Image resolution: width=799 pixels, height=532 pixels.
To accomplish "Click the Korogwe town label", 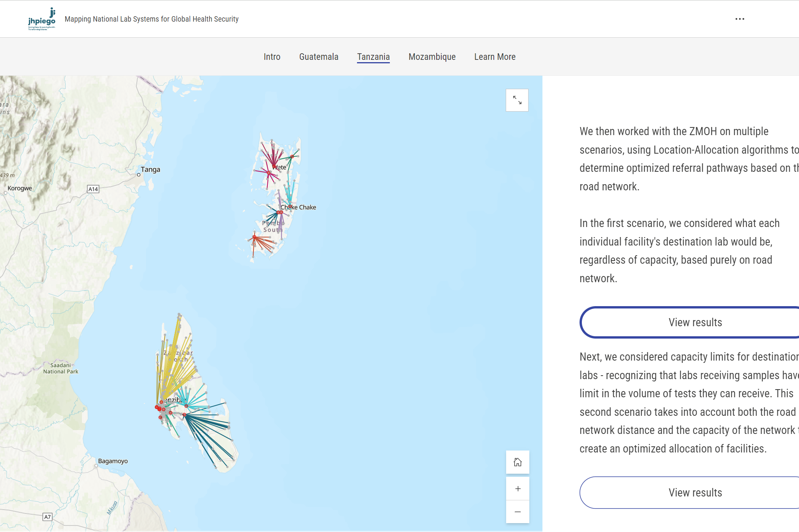I will click(x=20, y=188).
